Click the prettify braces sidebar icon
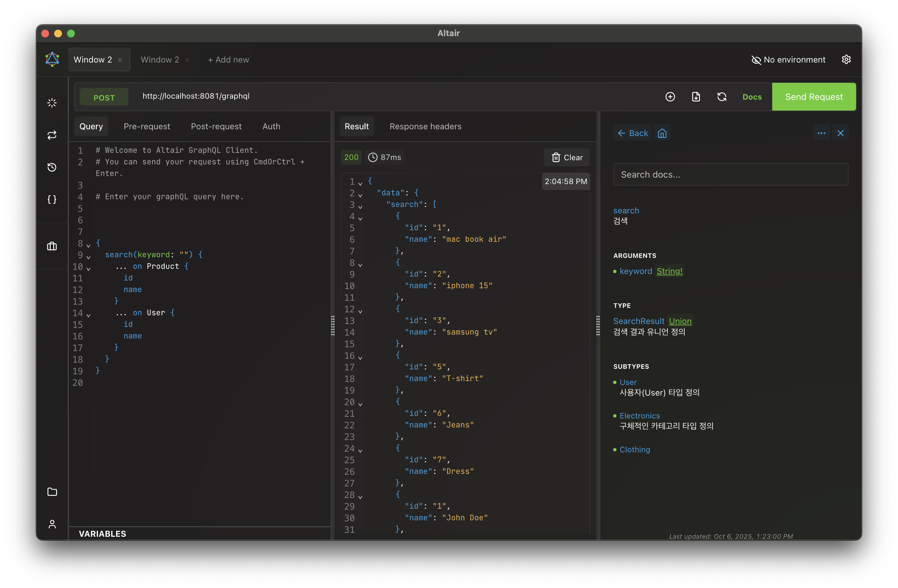 pyautogui.click(x=52, y=200)
